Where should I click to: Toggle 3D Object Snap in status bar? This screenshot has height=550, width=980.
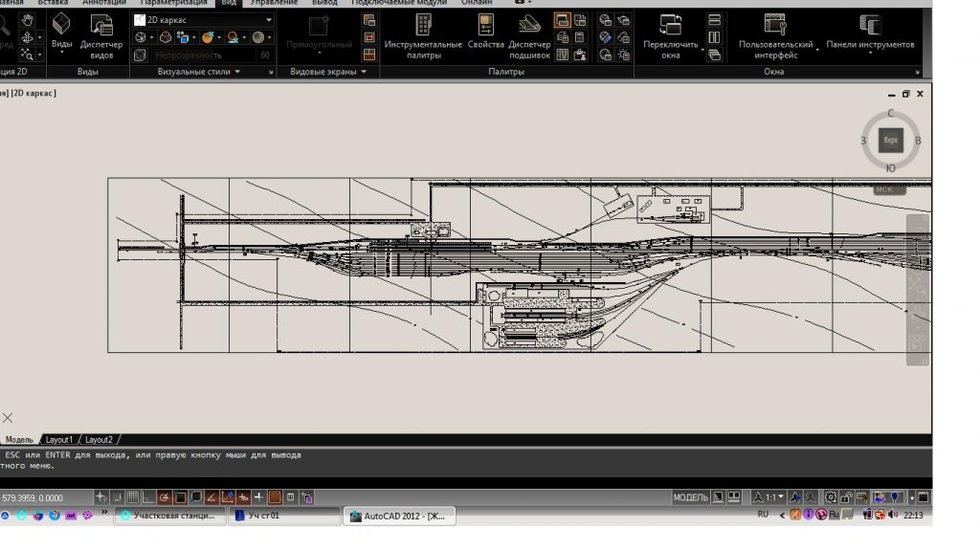coord(195,497)
